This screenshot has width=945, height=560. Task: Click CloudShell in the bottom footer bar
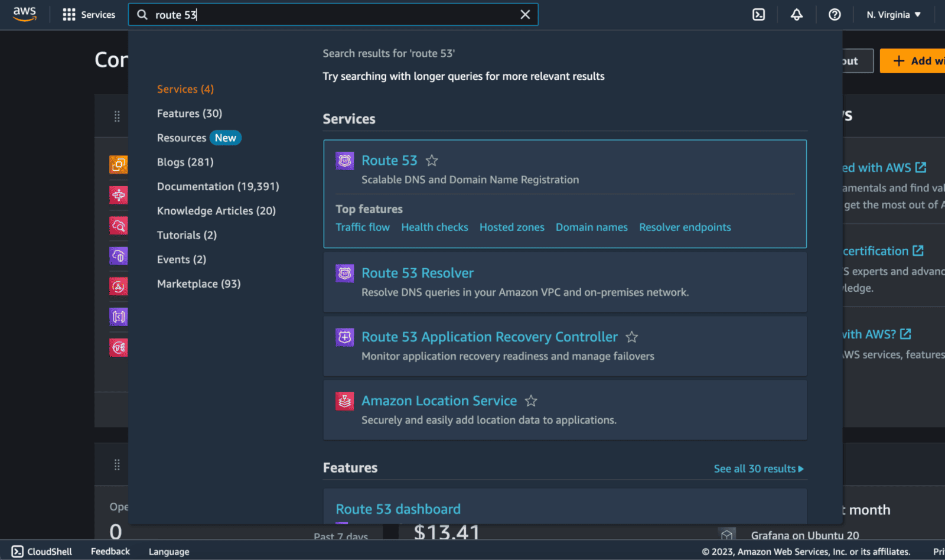(x=42, y=551)
